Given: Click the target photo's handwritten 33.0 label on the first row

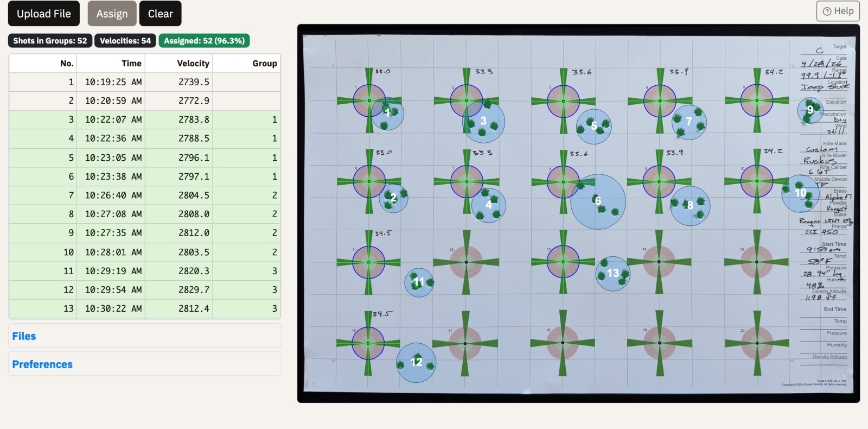Looking at the screenshot, I should click(383, 71).
